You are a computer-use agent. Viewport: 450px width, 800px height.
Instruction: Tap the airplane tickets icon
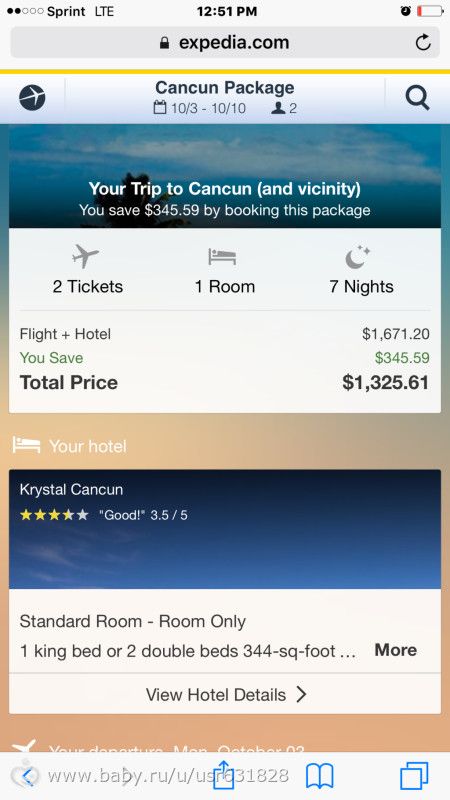tap(85, 256)
